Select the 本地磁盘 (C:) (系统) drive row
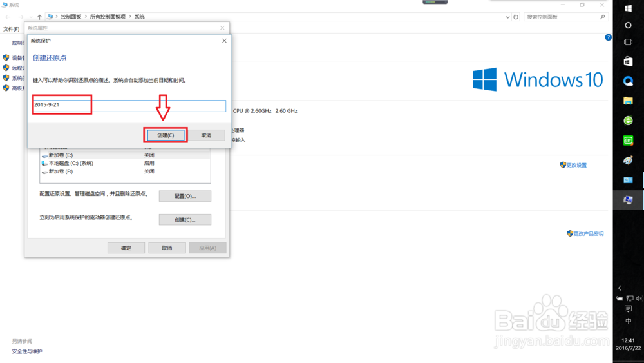This screenshot has height=363, width=644. (126, 163)
